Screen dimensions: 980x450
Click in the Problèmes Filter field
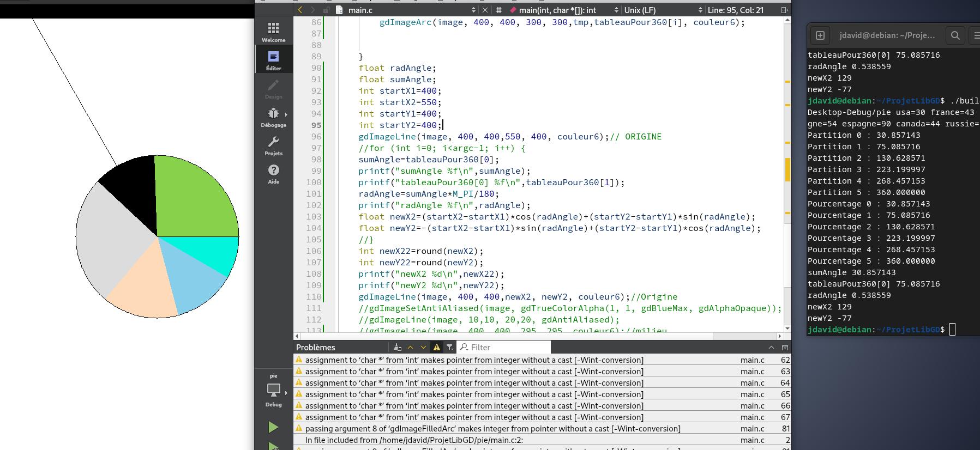(504, 347)
